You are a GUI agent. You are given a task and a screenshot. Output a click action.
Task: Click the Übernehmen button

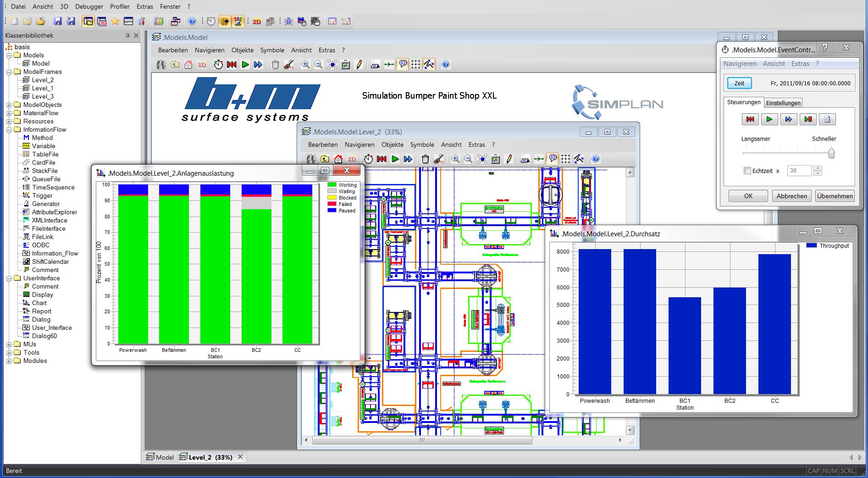(835, 196)
